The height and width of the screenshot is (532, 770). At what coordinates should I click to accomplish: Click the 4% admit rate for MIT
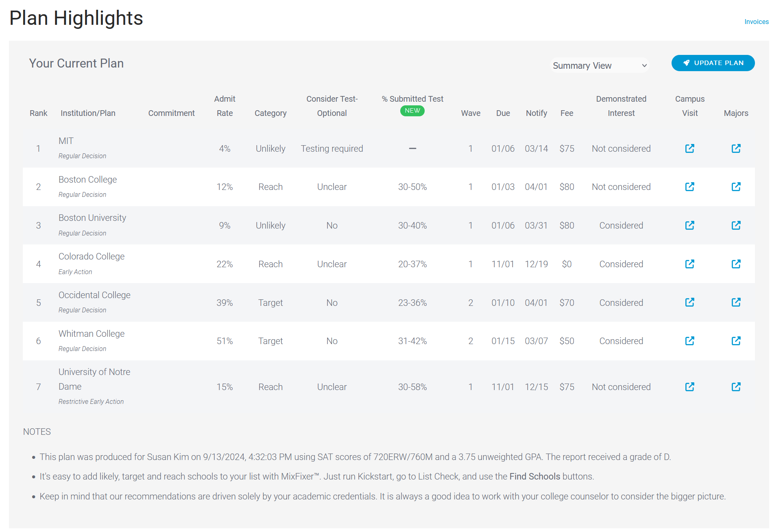tap(225, 149)
